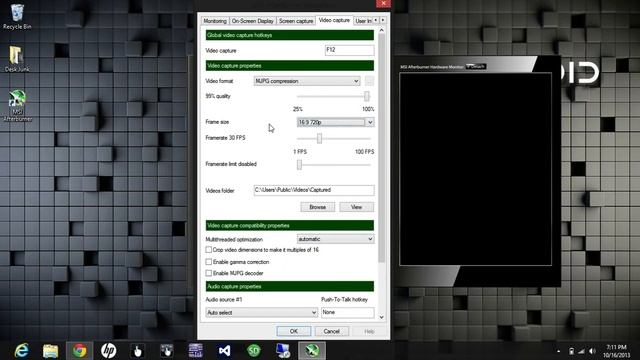Click the Browse button
The image size is (640, 360).
(318, 207)
